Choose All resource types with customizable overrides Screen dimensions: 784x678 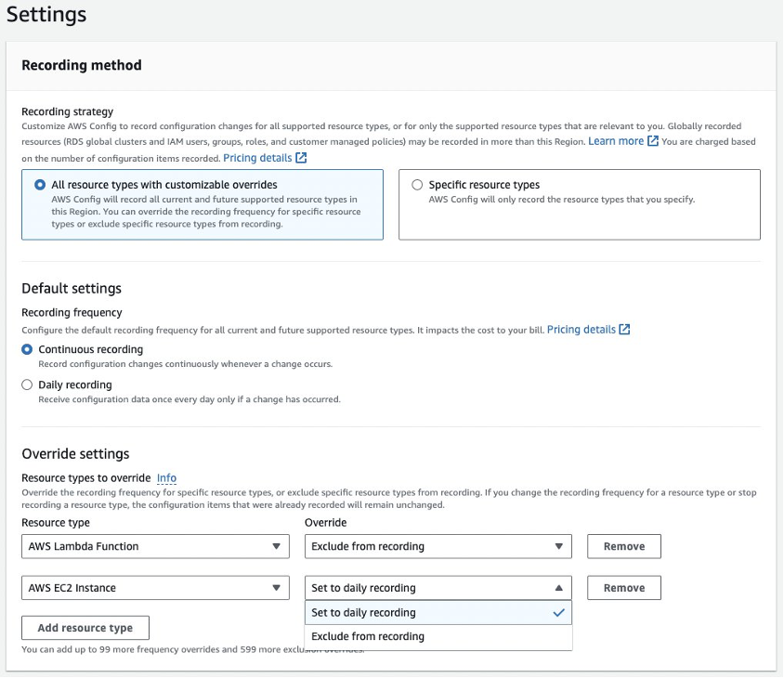click(38, 184)
